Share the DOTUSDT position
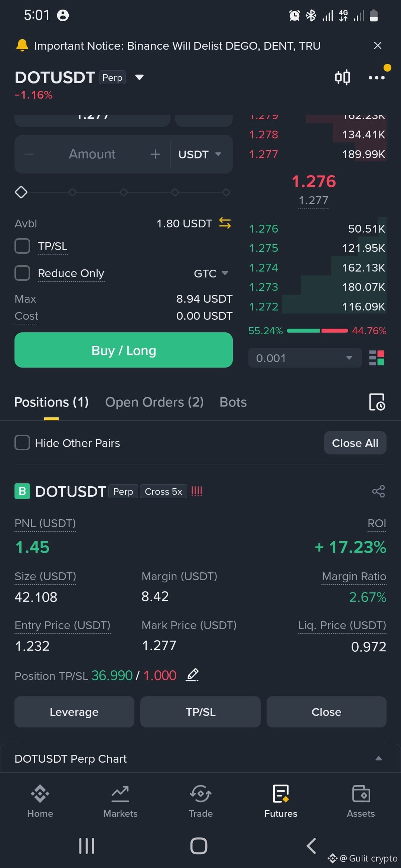 378,491
